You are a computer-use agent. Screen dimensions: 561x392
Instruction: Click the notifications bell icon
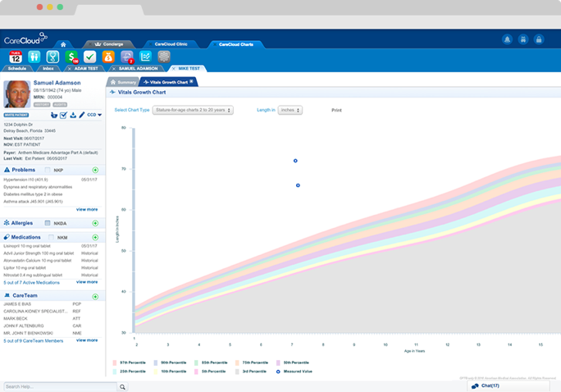[x=507, y=39]
